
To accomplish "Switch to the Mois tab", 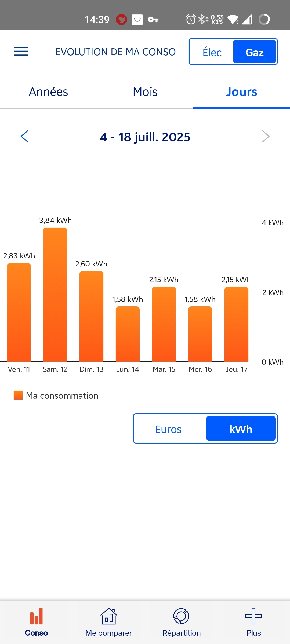I will (x=145, y=92).
